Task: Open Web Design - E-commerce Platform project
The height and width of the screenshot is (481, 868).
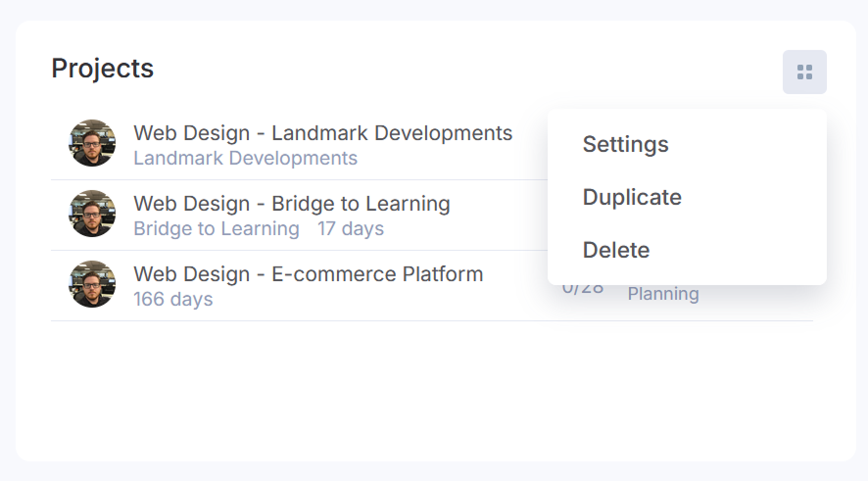Action: 308,274
